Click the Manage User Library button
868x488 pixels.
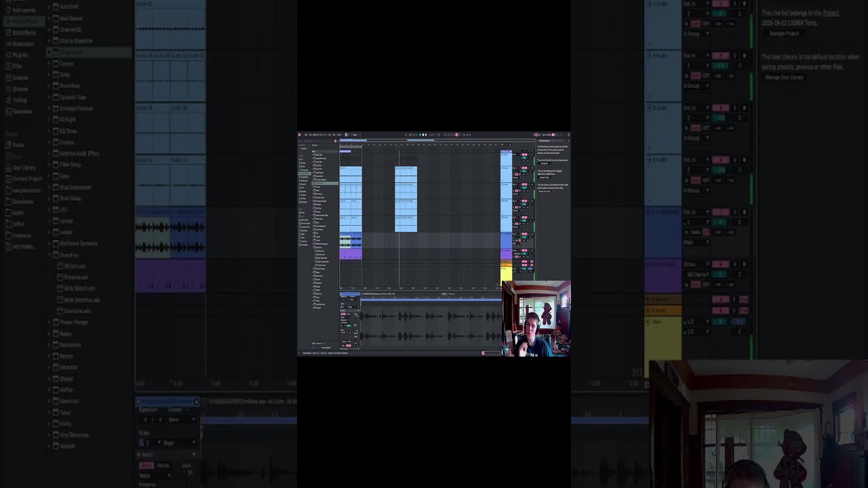tap(545, 191)
